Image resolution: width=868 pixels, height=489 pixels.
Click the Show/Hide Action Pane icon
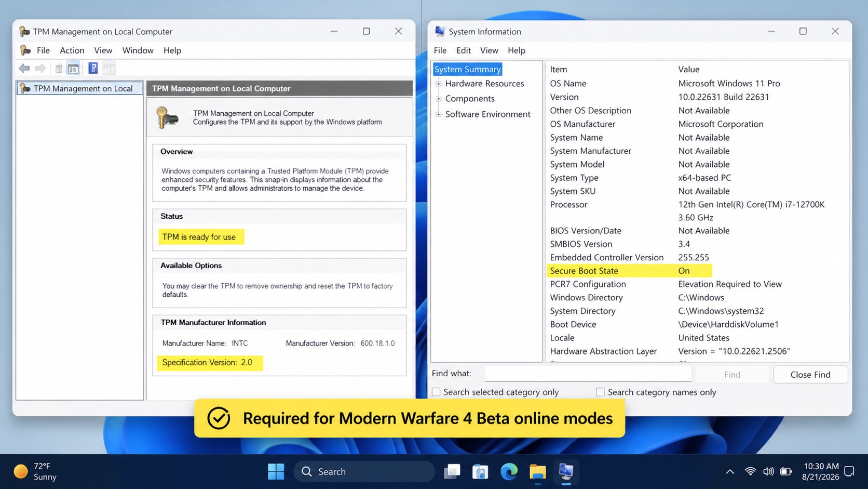(x=109, y=68)
